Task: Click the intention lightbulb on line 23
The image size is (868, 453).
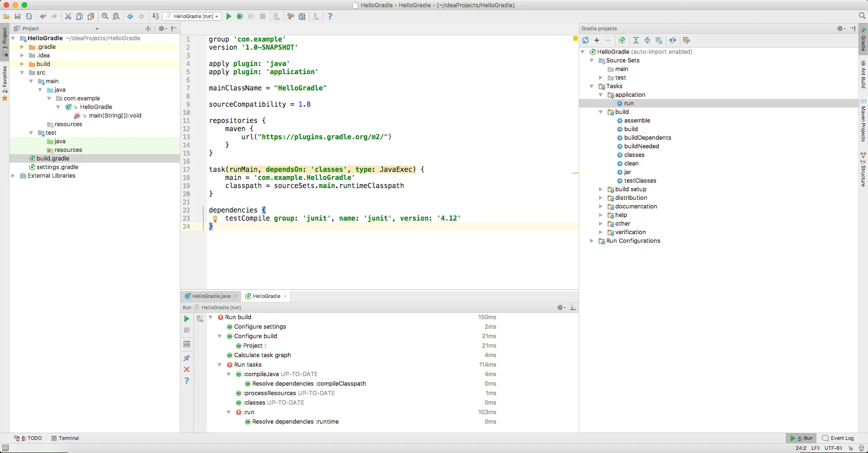Action: pos(215,219)
